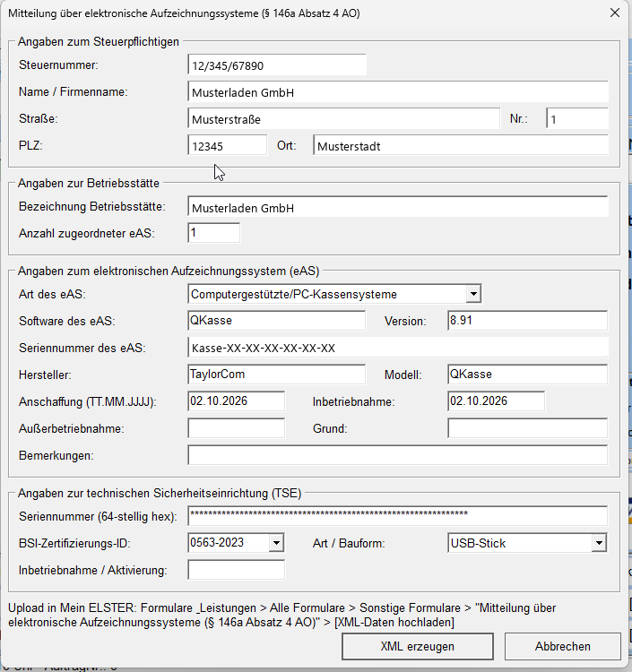632x672 pixels.
Task: Focus the Name / Firmenname field
Action: click(x=398, y=92)
